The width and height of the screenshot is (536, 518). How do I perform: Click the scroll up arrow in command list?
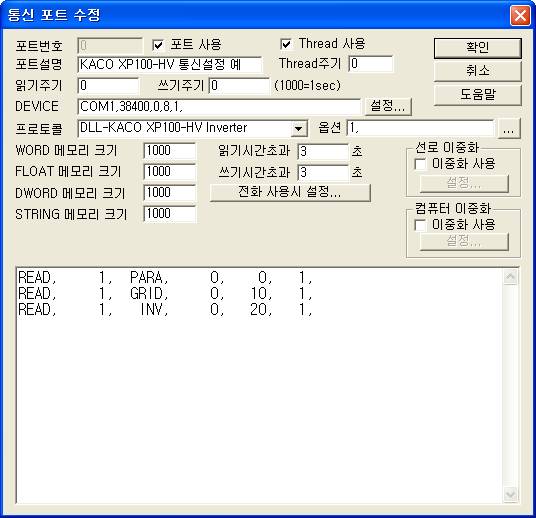[511, 277]
